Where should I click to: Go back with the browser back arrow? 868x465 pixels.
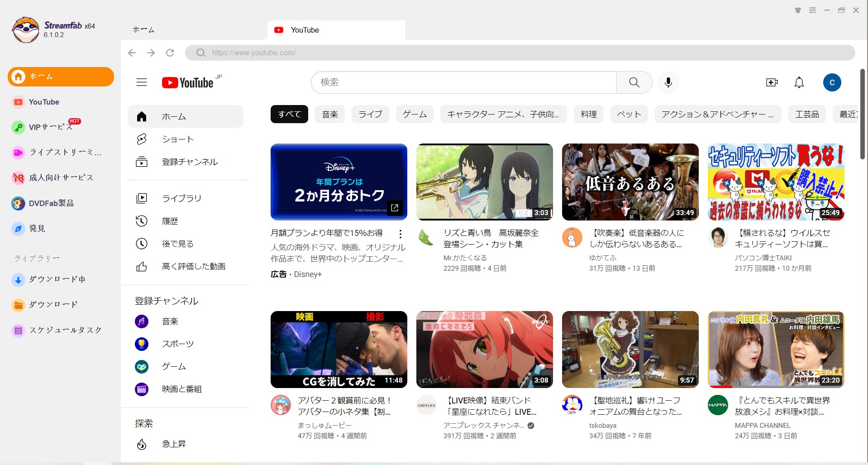pyautogui.click(x=132, y=53)
